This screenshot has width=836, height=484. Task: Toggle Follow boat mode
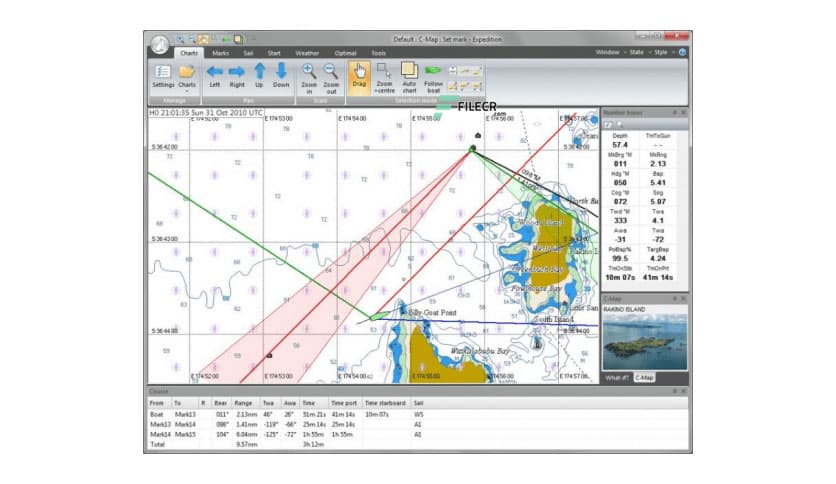coord(434,77)
